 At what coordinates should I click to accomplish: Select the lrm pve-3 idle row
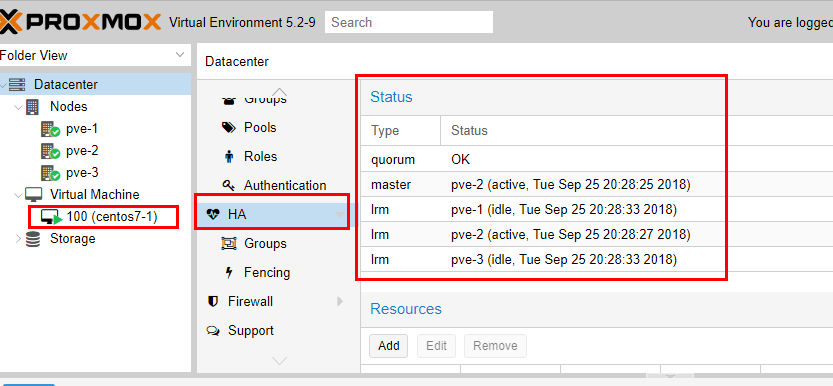(x=597, y=259)
